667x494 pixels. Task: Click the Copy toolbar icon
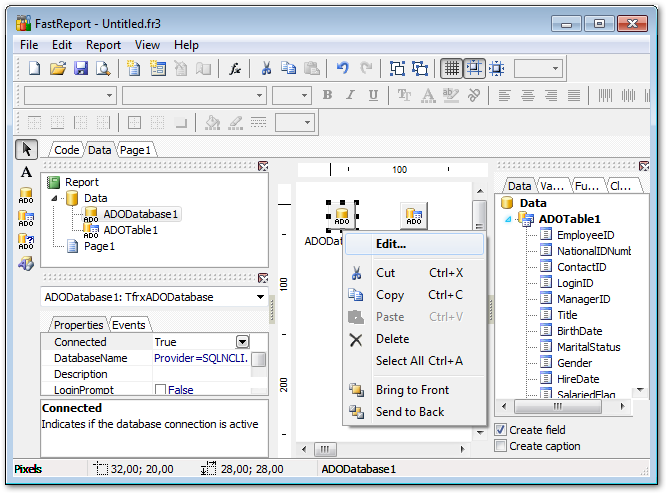[x=288, y=68]
